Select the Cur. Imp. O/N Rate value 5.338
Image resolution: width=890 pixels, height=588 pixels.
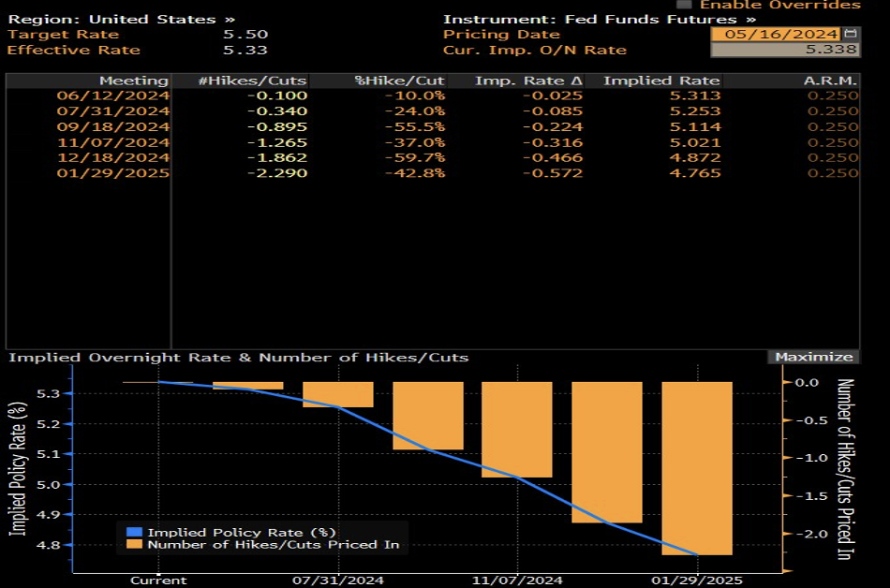[x=785, y=50]
